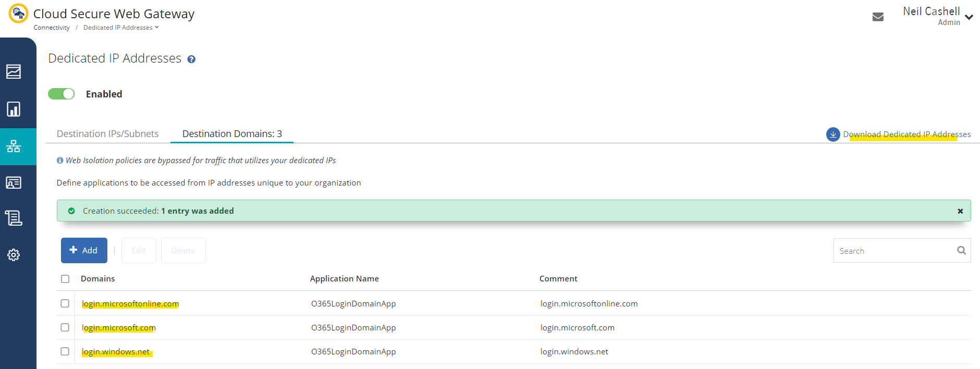Open the reports bar-chart icon in sidebar
Screen dimensions: 980x369
tap(14, 109)
